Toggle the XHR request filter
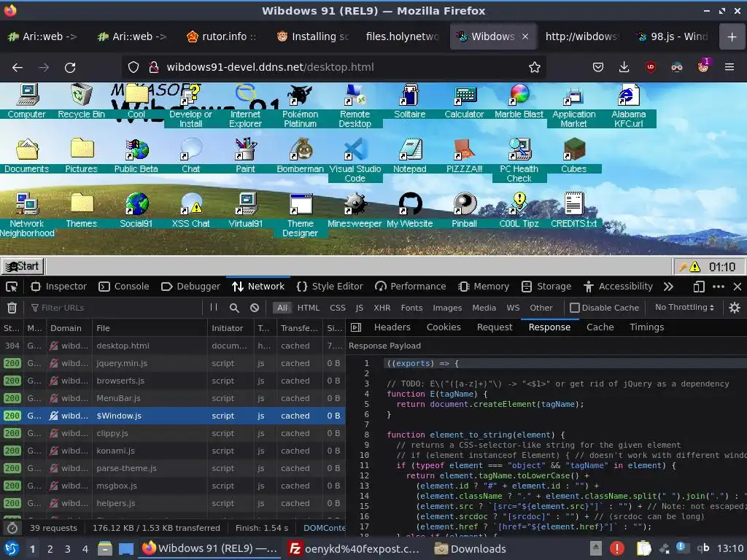 pyautogui.click(x=382, y=308)
